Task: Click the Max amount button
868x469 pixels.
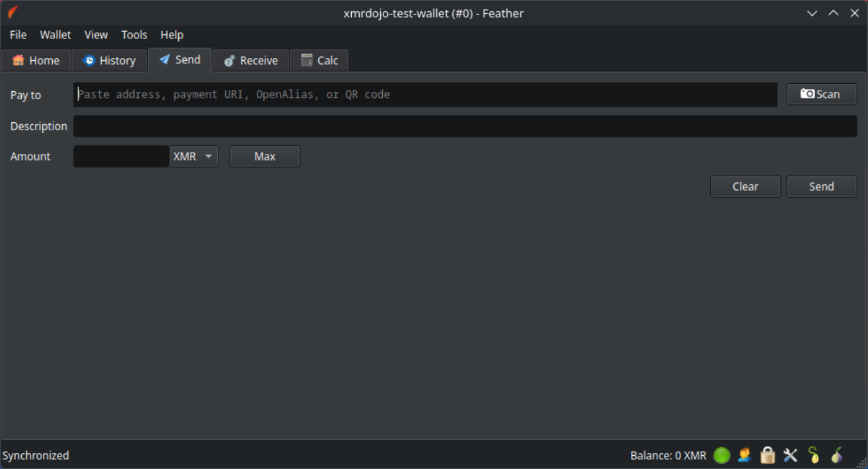Action: click(x=265, y=157)
